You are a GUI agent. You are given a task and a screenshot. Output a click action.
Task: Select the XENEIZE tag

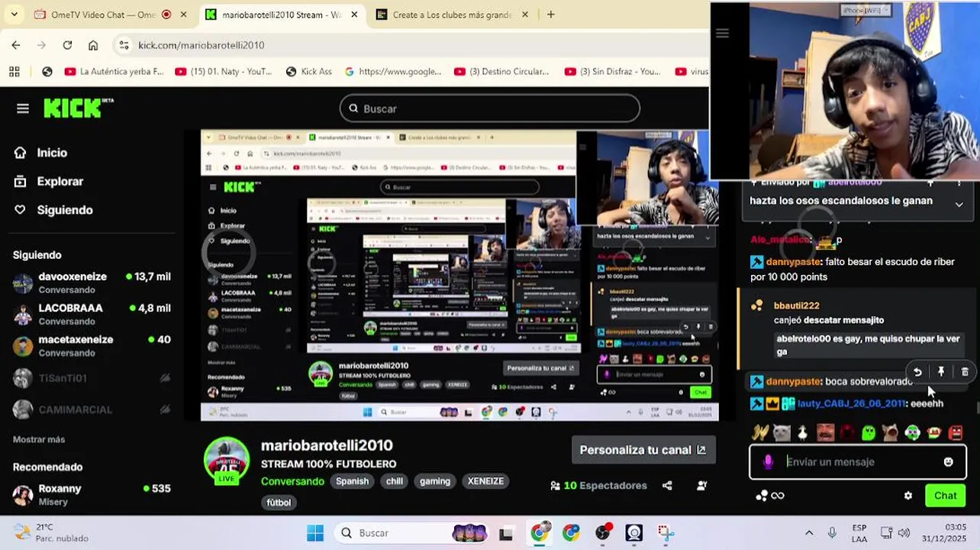tap(485, 481)
